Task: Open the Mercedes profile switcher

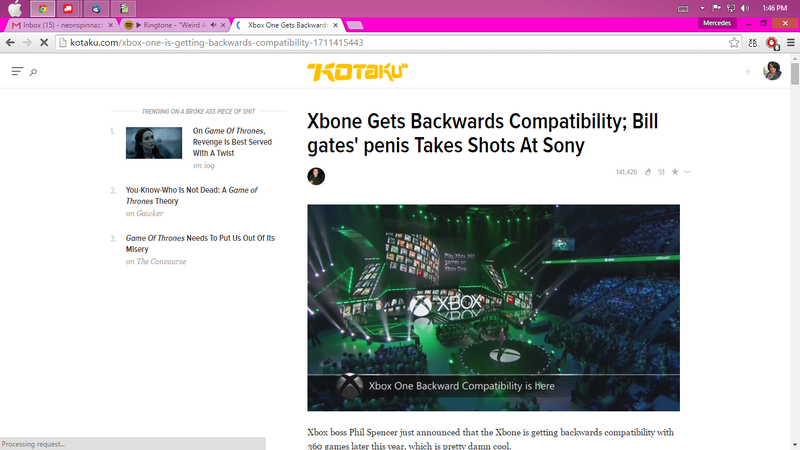Action: pos(717,23)
